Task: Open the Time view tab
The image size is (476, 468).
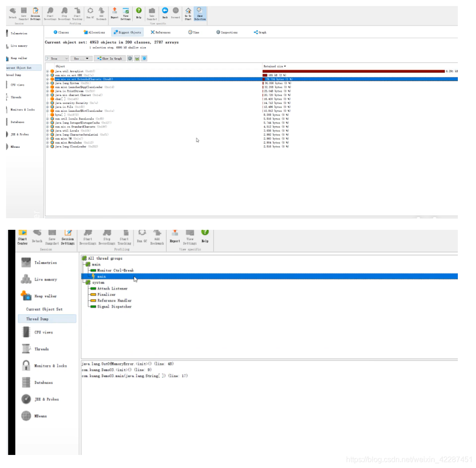Action: [x=194, y=32]
